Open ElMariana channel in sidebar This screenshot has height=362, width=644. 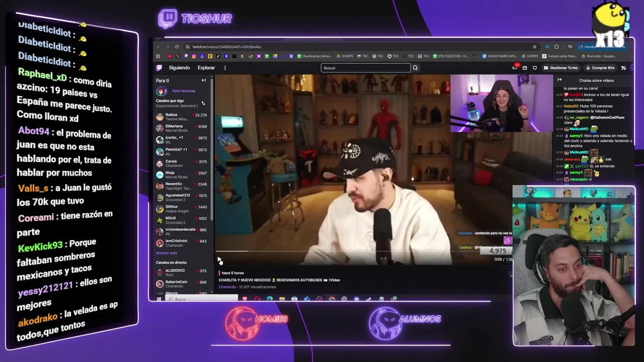(x=181, y=128)
